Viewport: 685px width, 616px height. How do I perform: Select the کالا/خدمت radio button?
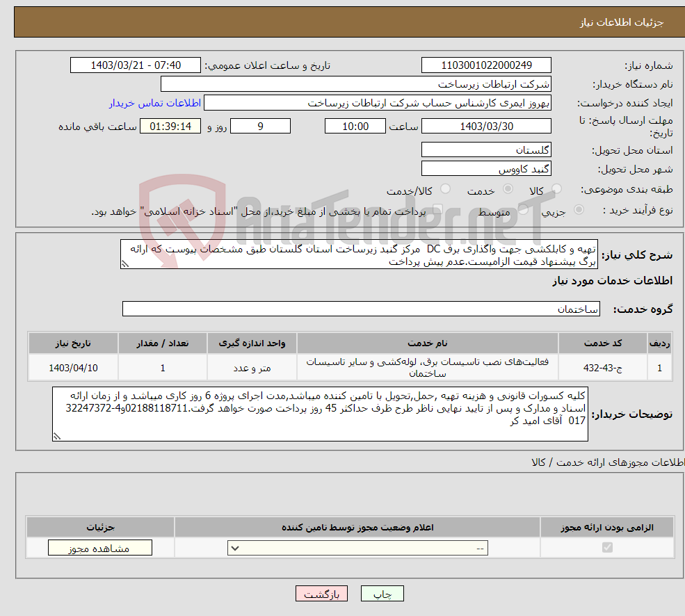coord(445,189)
